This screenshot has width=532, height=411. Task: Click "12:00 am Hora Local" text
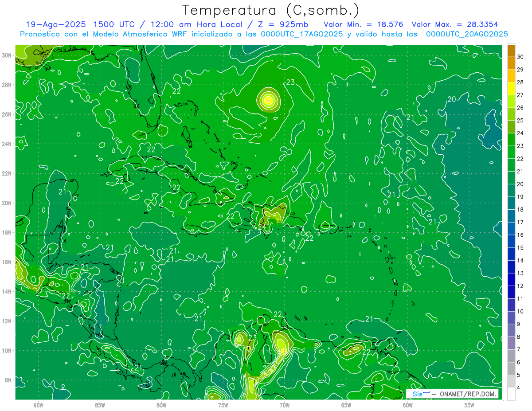coord(195,24)
